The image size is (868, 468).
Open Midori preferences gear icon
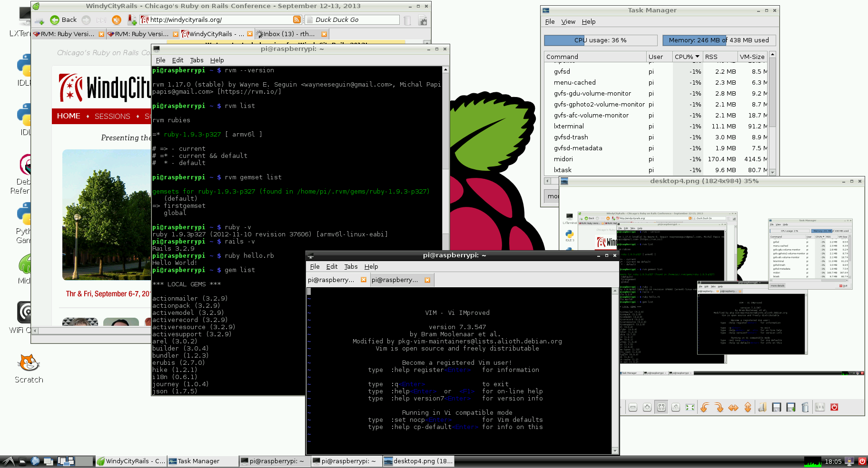click(x=423, y=20)
